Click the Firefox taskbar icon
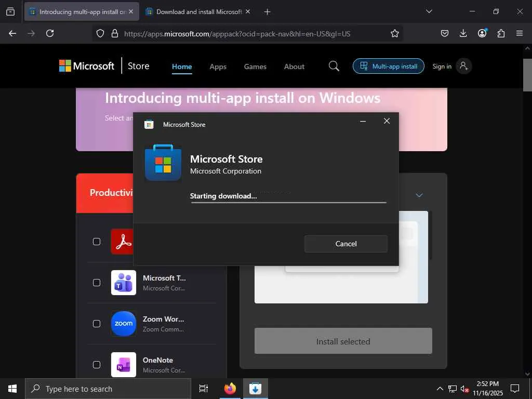The height and width of the screenshot is (399, 532). 230,389
